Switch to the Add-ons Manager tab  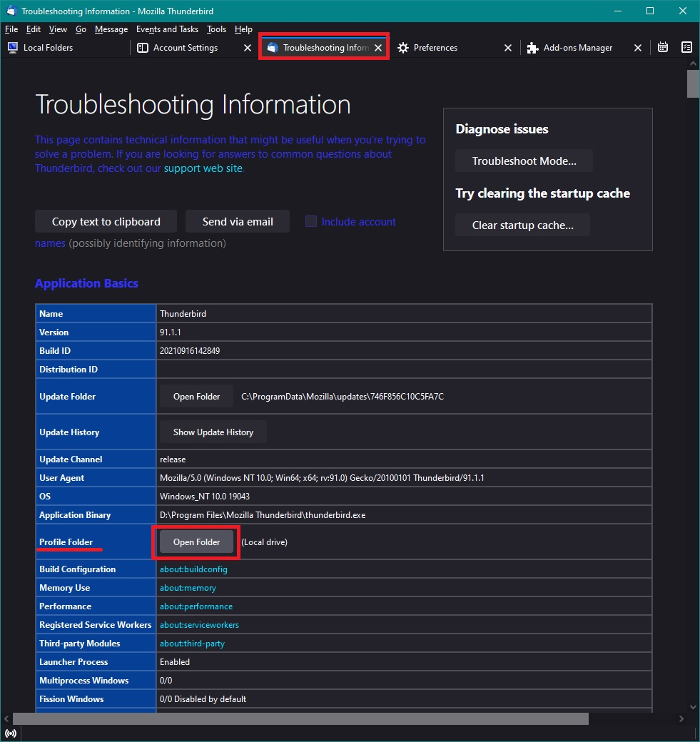577,48
